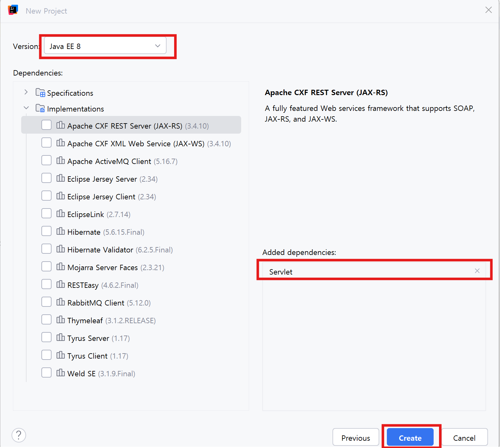Screen dimensions: 500x448
Task: Select the Eclipse Jersey Server row text
Action: pos(113,179)
